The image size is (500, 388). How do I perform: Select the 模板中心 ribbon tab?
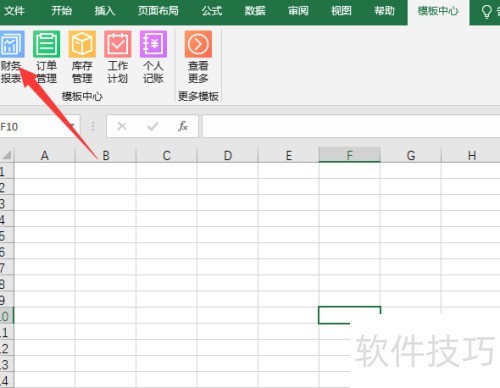point(438,11)
